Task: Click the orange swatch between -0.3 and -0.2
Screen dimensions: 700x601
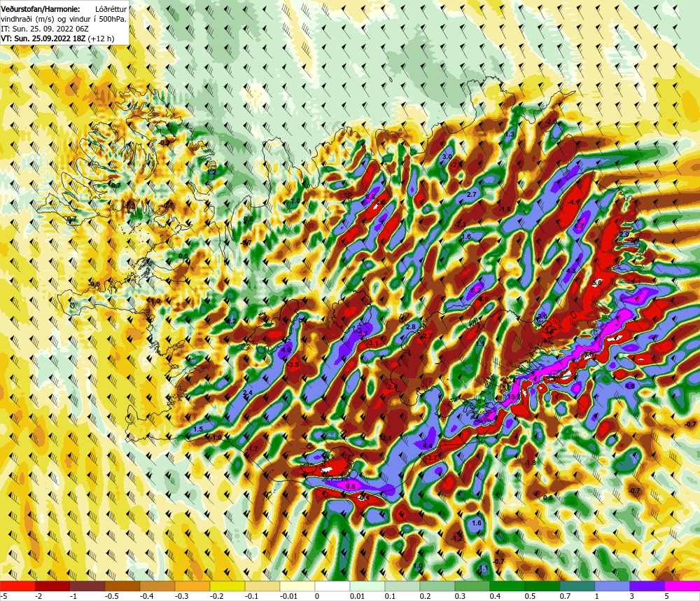Action: click(x=192, y=586)
